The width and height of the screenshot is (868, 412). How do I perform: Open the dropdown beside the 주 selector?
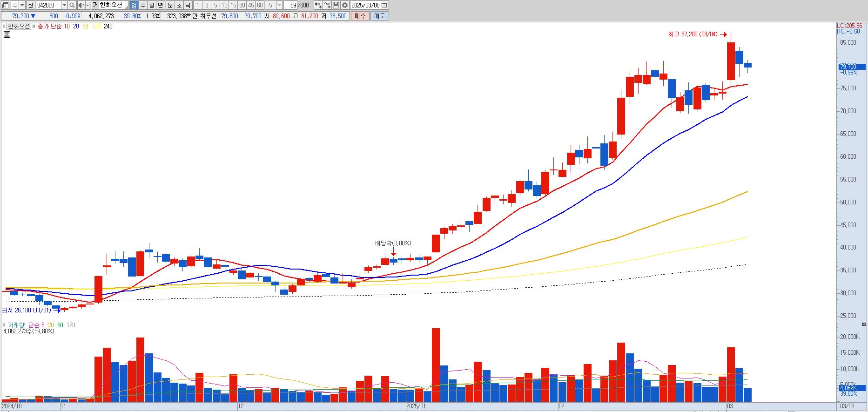click(x=22, y=5)
